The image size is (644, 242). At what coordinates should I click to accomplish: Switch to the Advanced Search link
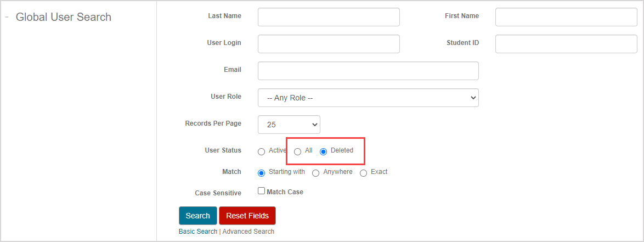pos(248,232)
